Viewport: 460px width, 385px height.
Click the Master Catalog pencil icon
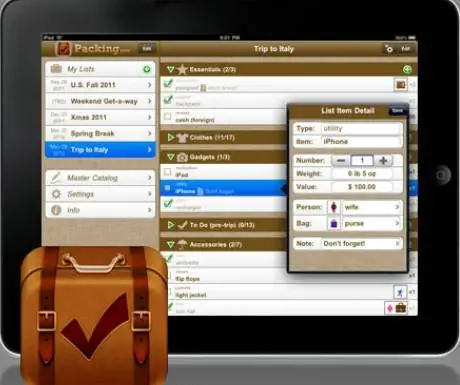56,178
